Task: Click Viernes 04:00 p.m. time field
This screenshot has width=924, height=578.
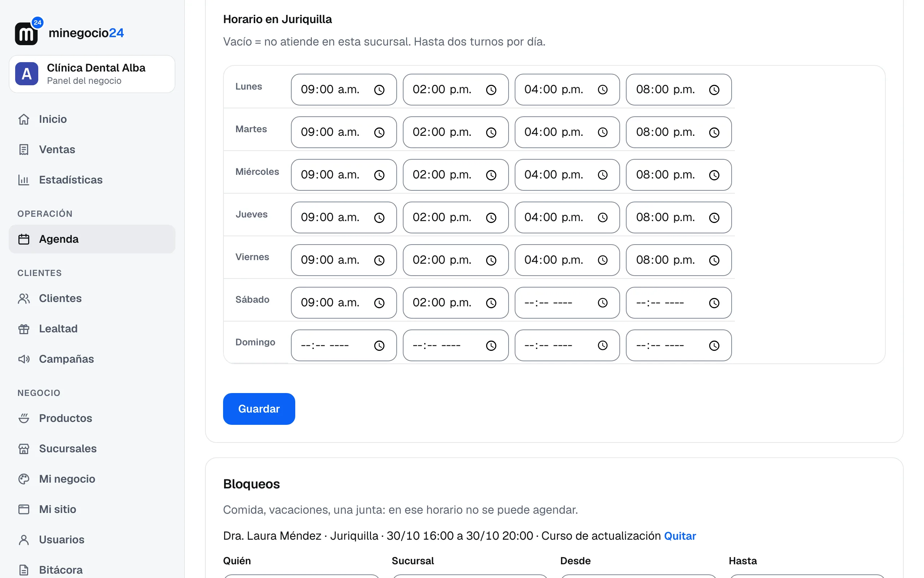Action: coord(567,260)
